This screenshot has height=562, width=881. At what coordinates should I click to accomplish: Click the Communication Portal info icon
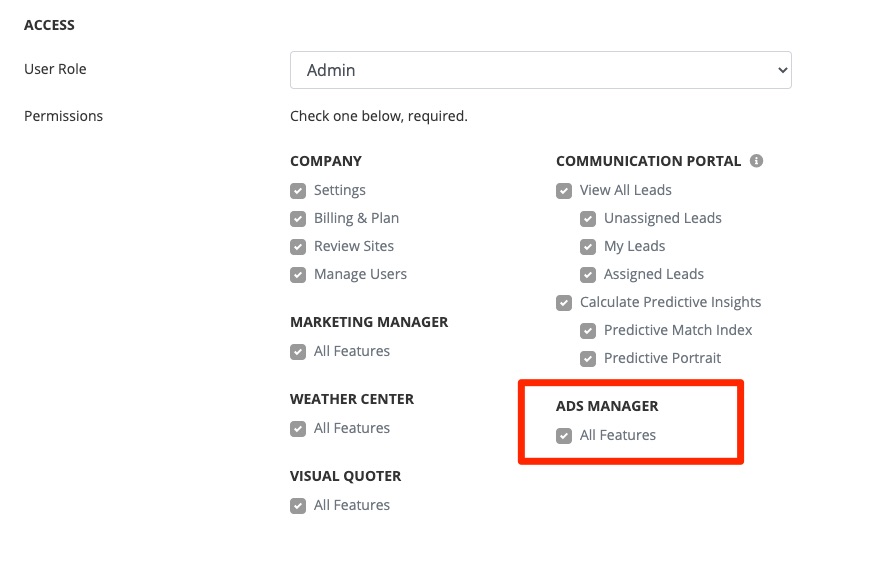click(x=757, y=161)
